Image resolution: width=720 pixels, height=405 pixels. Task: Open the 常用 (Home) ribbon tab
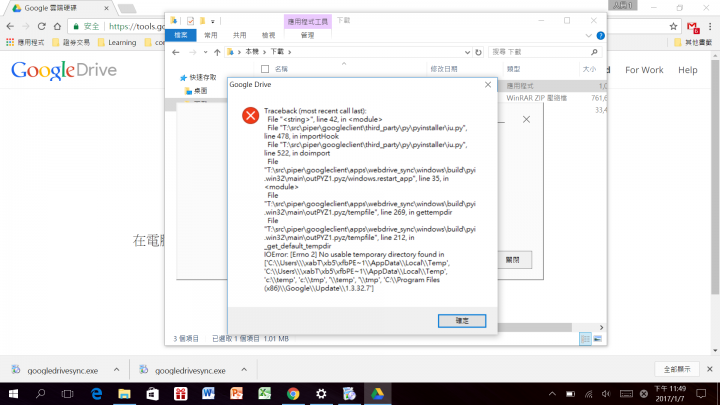coord(211,35)
